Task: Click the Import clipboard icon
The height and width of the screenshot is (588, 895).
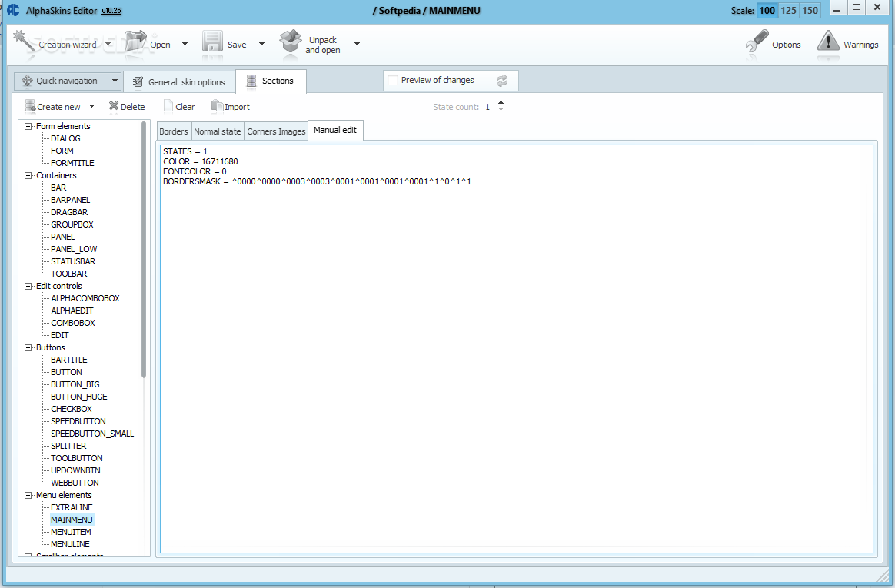Action: [x=217, y=106]
